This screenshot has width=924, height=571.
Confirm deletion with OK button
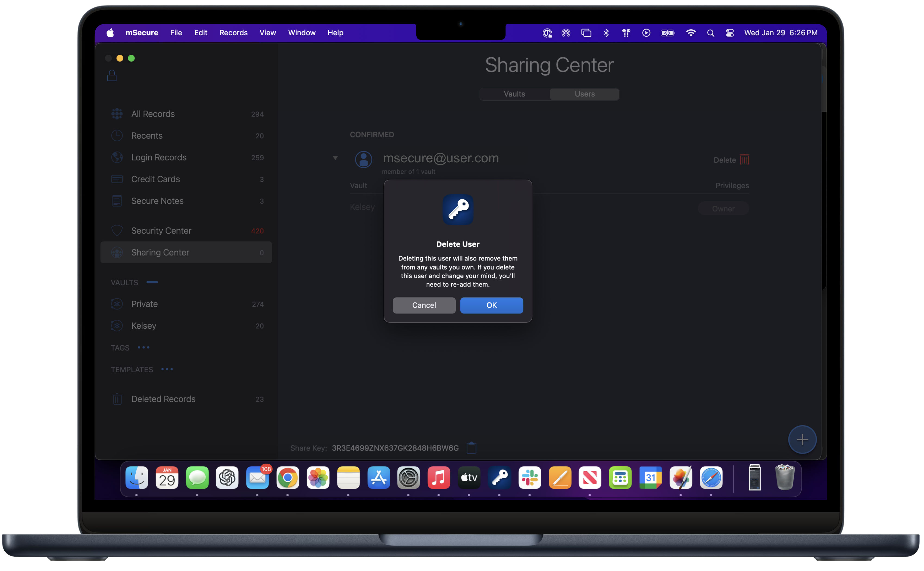[491, 305]
